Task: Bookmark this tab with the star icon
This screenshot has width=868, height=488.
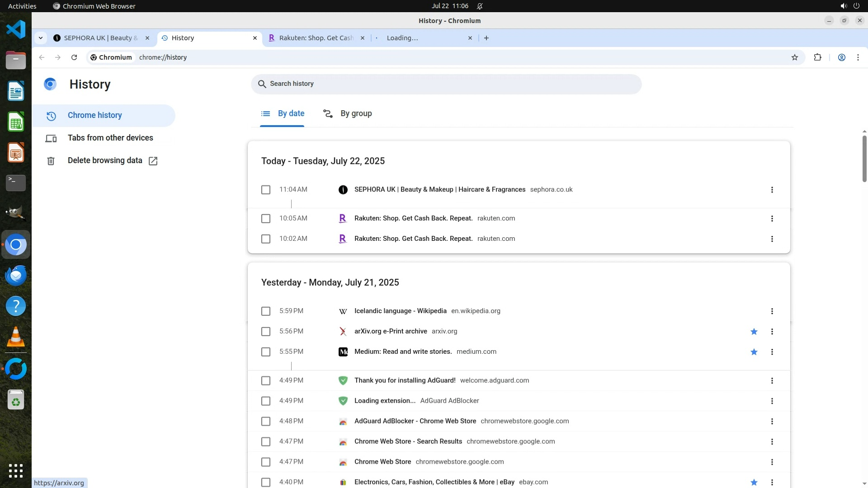Action: click(795, 57)
